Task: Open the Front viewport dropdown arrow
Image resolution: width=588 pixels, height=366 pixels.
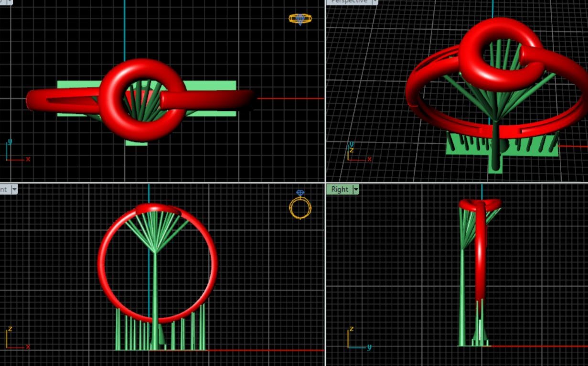Action: pyautogui.click(x=14, y=189)
